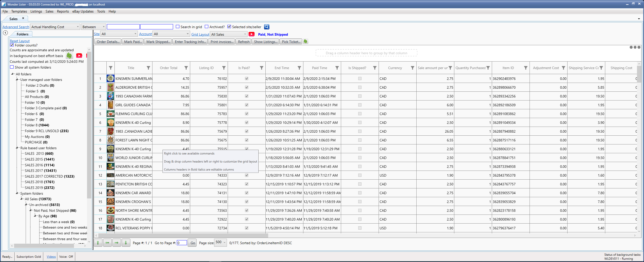The image size is (644, 262).
Task: Open filter for the Title column
Action: pos(148,68)
